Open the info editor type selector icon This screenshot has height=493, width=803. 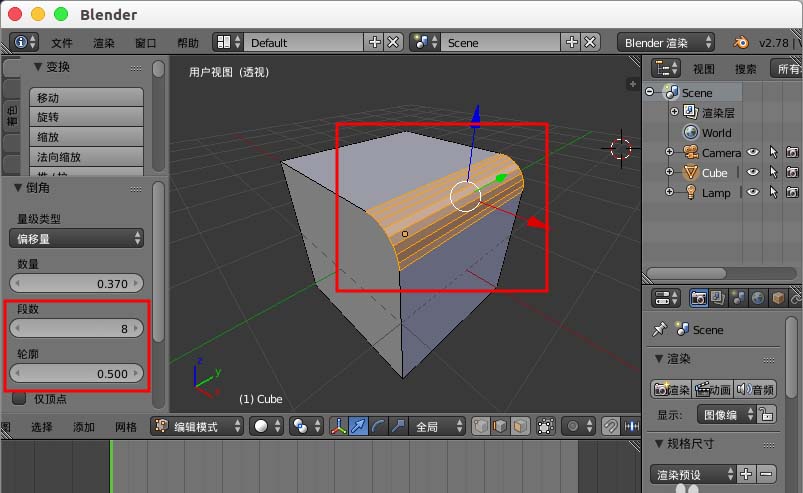pos(24,42)
